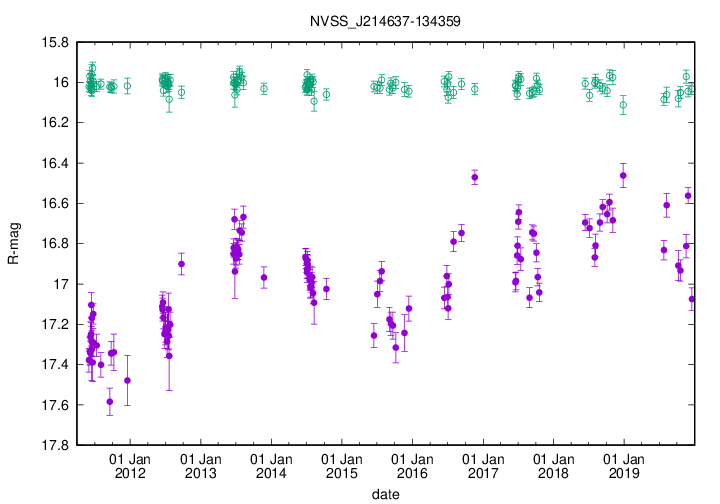The height and width of the screenshot is (504, 720).
Task: Click the faintest purple point near magnitude 17.58
Action: coord(110,401)
